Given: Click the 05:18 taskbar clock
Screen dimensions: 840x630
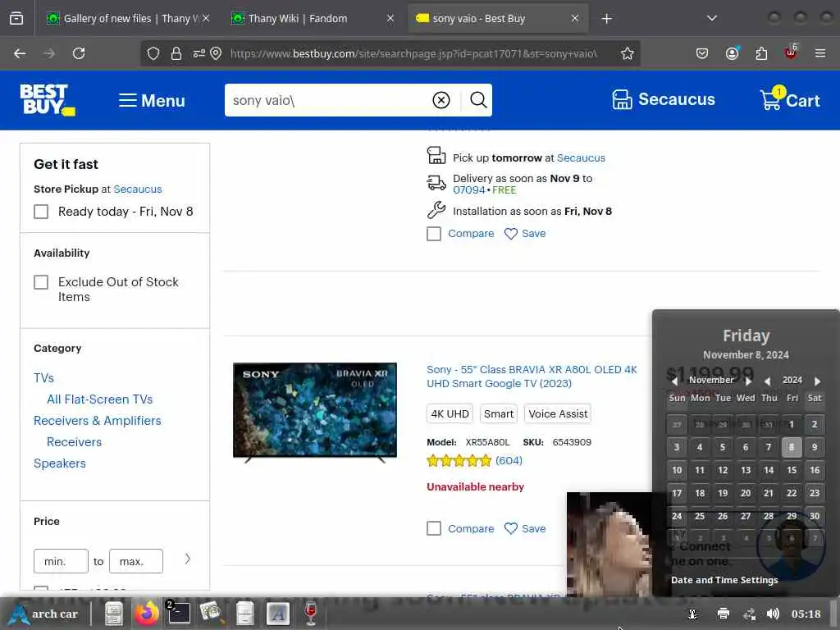Looking at the screenshot, I should 806,614.
